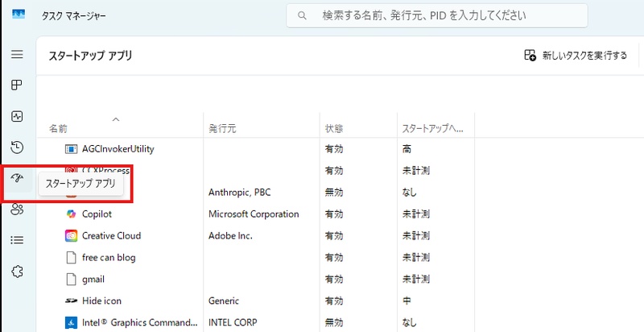Viewport: 644px width, 332px height.
Task: Focus the search field for name, publisher, PID
Action: tap(437, 16)
